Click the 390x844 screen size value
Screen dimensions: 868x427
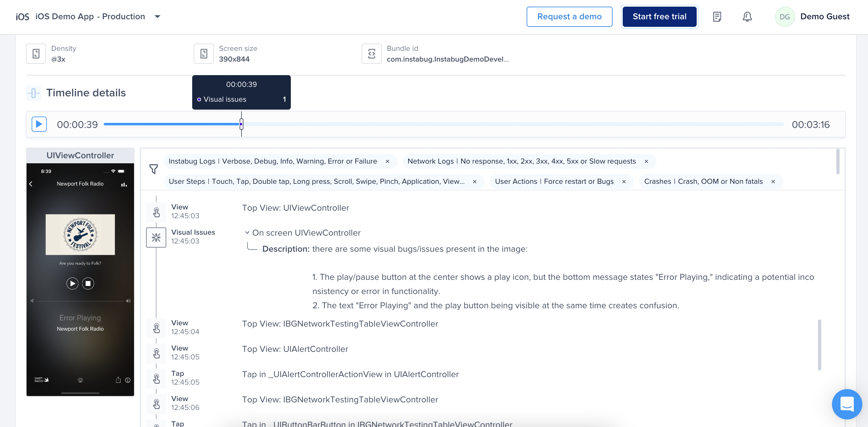(x=234, y=59)
